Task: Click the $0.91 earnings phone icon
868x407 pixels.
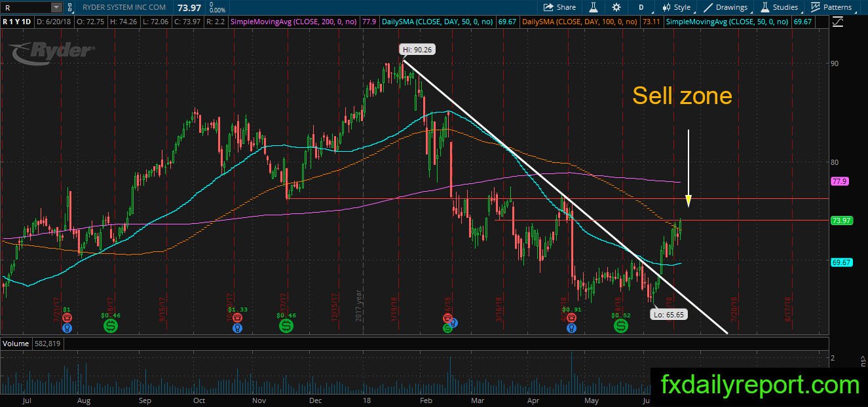Action: tap(572, 317)
